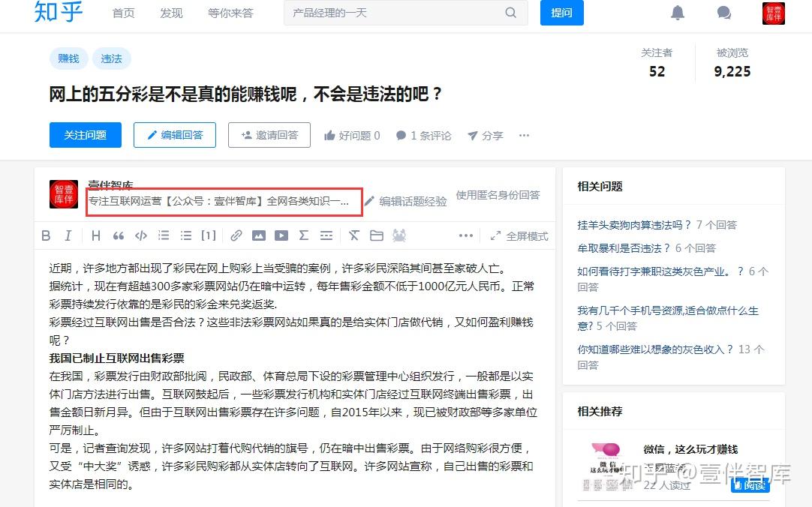Insert a formula with the sigma icon
The width and height of the screenshot is (812, 507).
coord(303,235)
